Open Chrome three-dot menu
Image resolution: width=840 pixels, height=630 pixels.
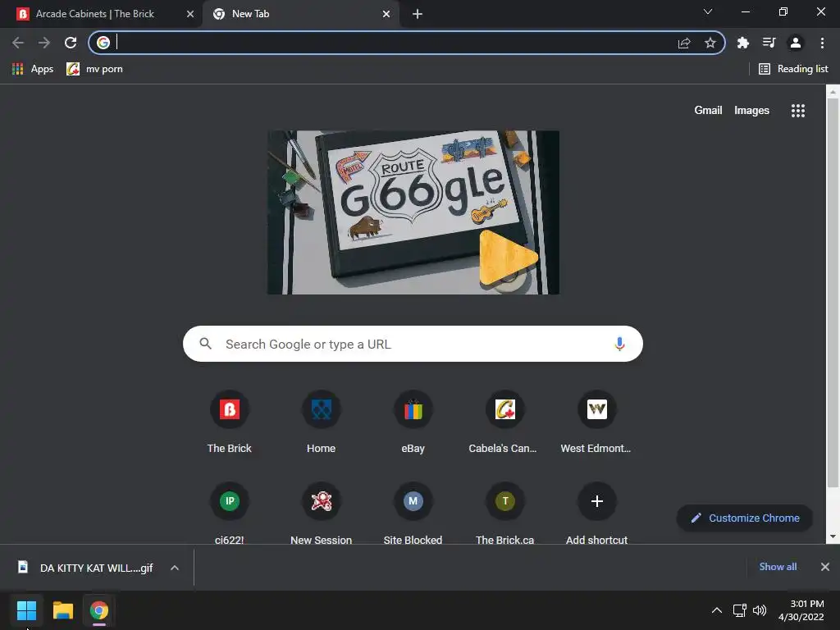(822, 43)
